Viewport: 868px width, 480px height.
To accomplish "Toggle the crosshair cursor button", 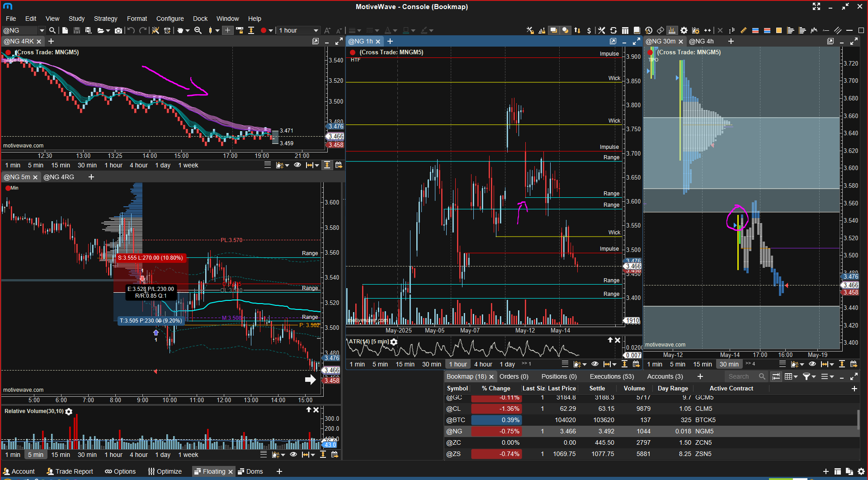I will (x=228, y=30).
